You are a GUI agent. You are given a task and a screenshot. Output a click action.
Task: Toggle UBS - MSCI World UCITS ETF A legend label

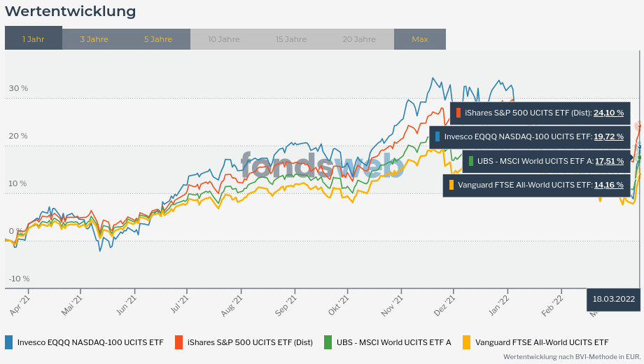[394, 342]
